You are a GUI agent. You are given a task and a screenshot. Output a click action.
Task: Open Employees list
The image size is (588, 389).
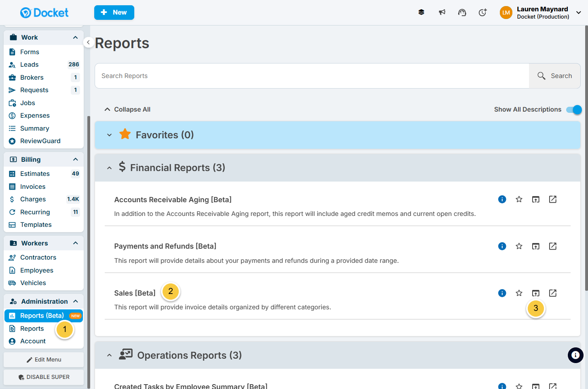pyautogui.click(x=44, y=270)
